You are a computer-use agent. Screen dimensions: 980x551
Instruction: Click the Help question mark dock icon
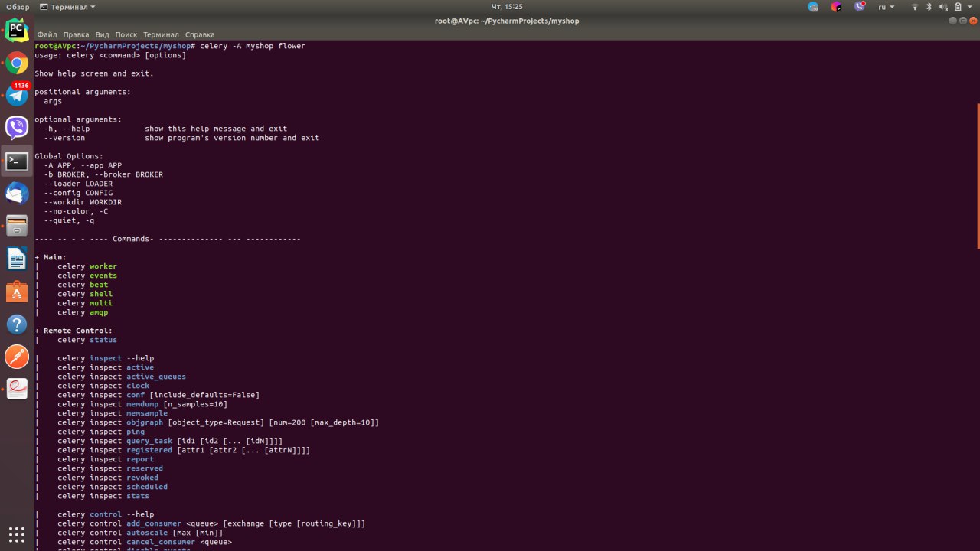[17, 324]
